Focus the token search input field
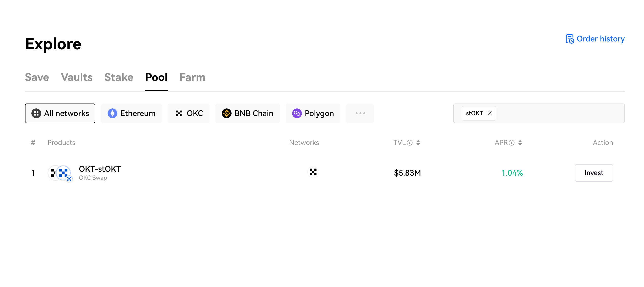This screenshot has width=644, height=287. coord(560,113)
